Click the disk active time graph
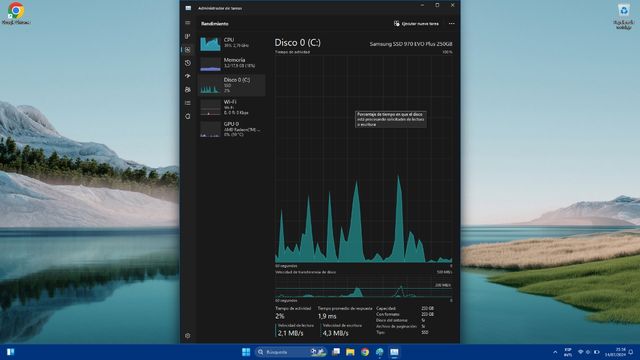This screenshot has height=360, width=640. [x=363, y=159]
